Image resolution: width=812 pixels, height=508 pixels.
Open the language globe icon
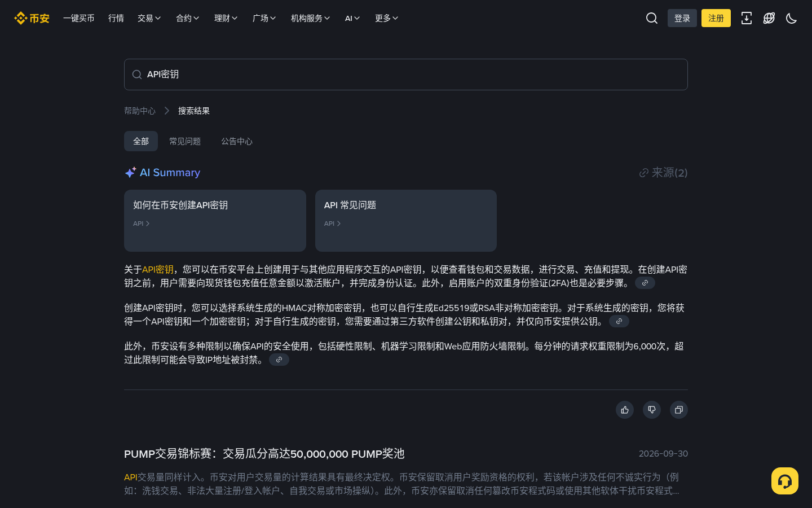click(x=769, y=18)
